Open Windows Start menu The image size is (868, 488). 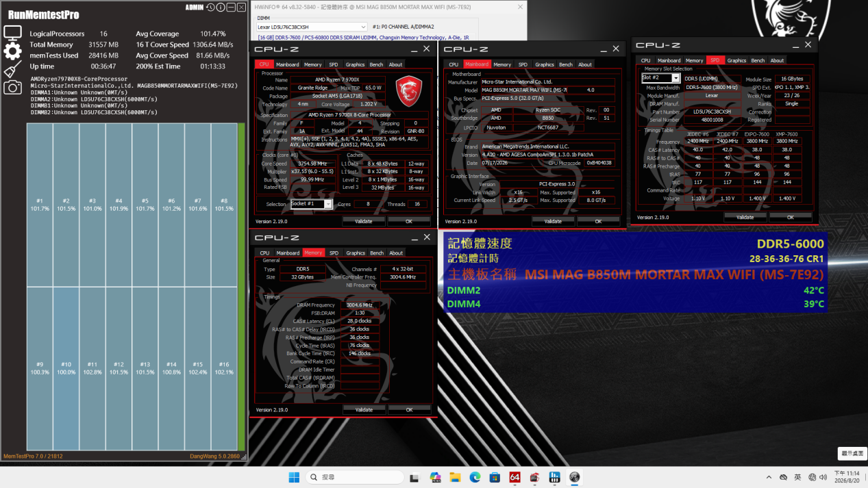click(294, 477)
